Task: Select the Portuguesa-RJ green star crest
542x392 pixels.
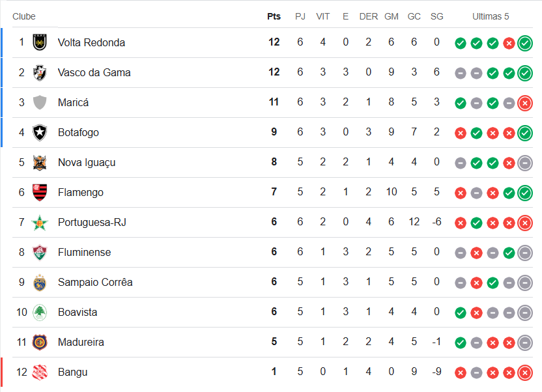Action: pos(40,222)
